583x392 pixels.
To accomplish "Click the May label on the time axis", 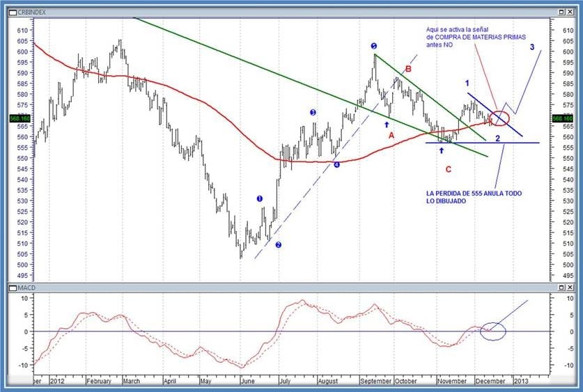I will coord(205,382).
